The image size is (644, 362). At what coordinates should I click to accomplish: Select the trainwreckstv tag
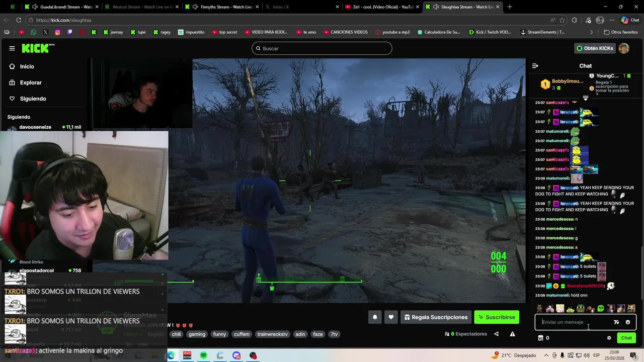272,334
